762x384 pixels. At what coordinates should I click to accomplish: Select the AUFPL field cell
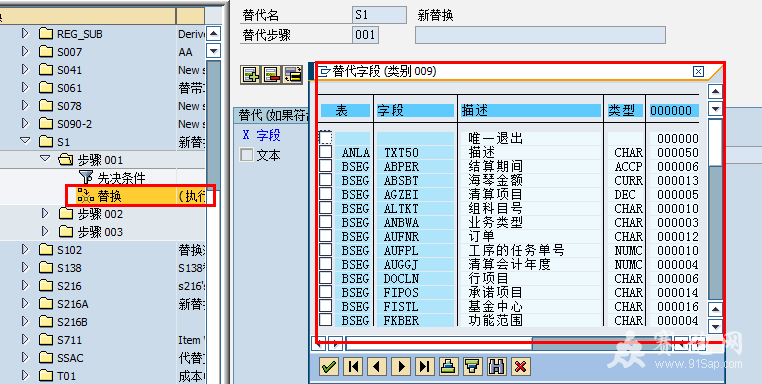(x=416, y=251)
